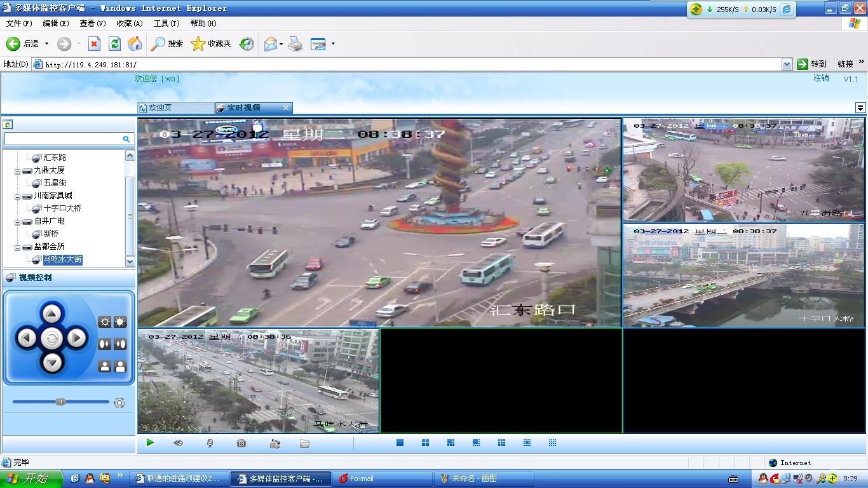Image resolution: width=868 pixels, height=488 pixels.
Task: Open the 文件(F) menu
Action: pyautogui.click(x=19, y=24)
